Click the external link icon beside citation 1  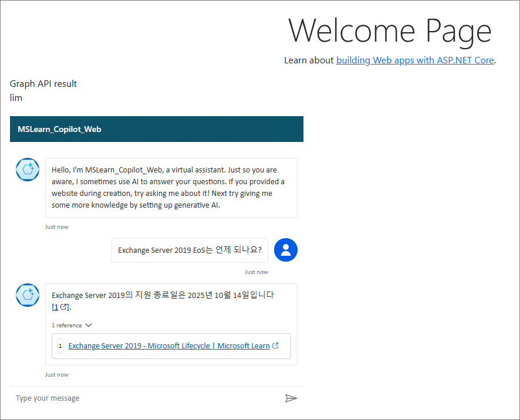click(x=63, y=307)
